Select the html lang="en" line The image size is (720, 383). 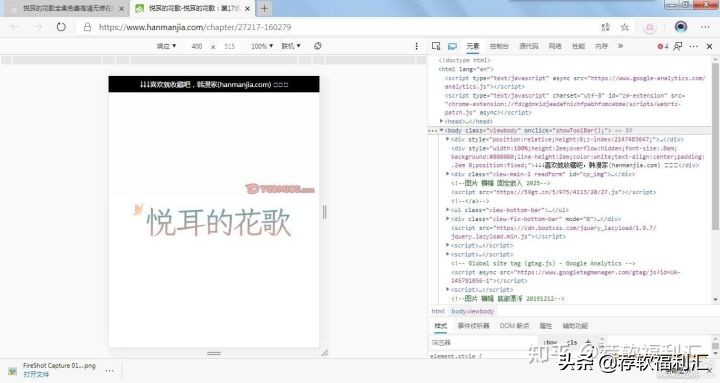(x=466, y=69)
